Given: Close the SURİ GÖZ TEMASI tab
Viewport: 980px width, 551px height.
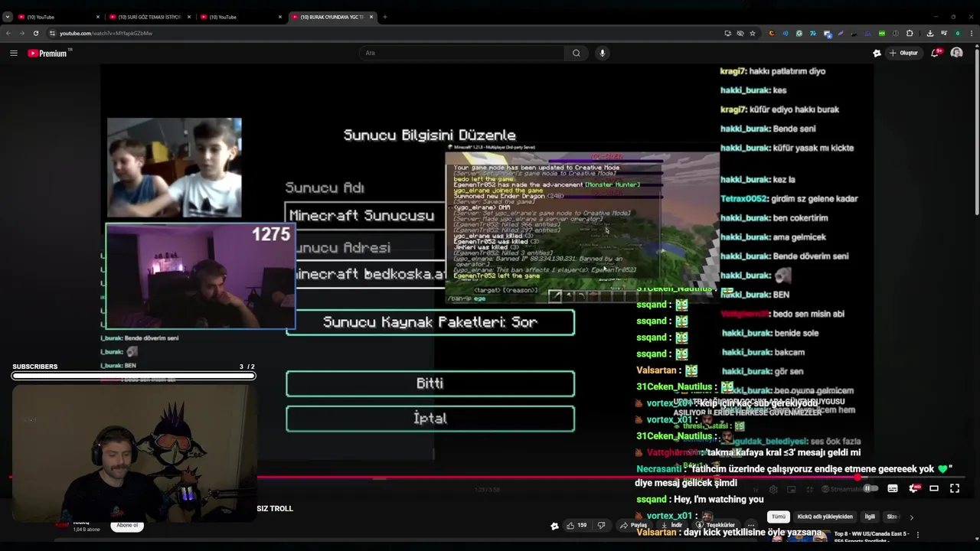Looking at the screenshot, I should click(x=189, y=17).
